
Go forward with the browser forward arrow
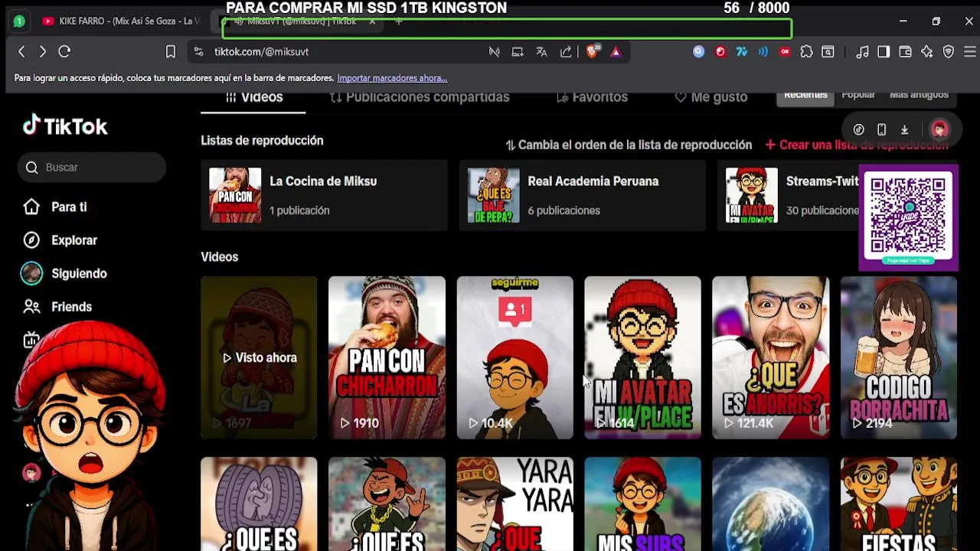43,51
